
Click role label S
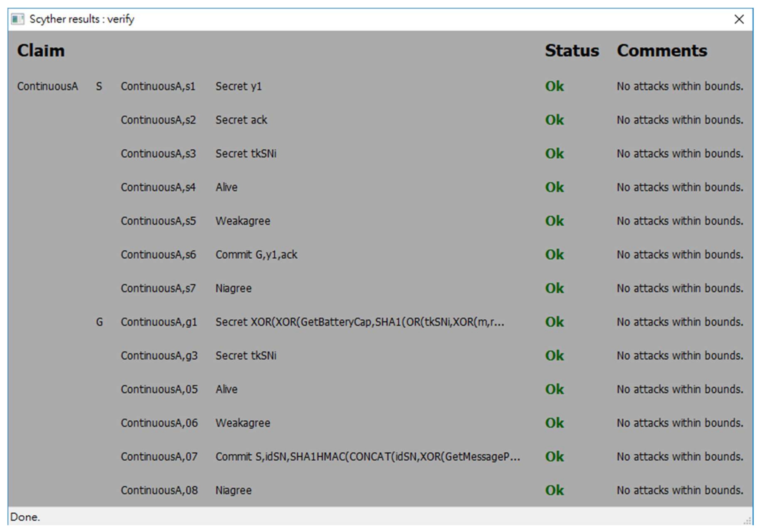tap(99, 86)
